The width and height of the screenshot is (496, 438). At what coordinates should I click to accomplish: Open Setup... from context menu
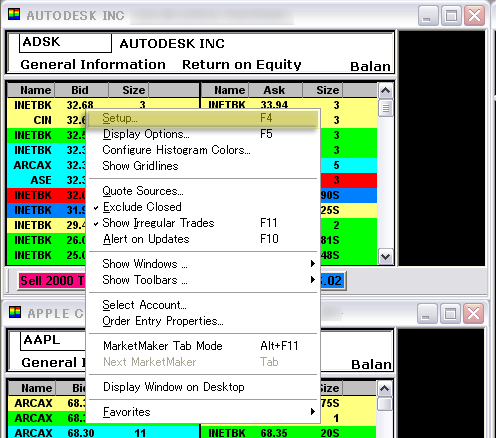[203, 118]
